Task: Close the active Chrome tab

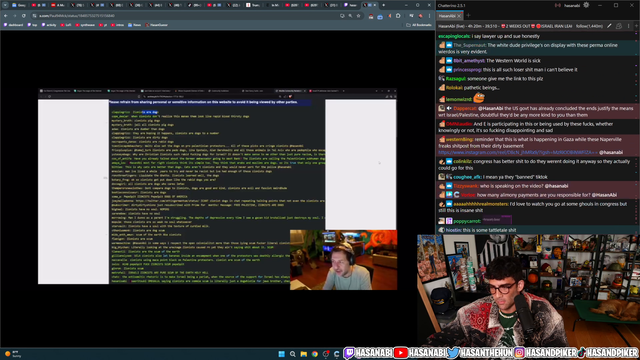Action: (375, 5)
